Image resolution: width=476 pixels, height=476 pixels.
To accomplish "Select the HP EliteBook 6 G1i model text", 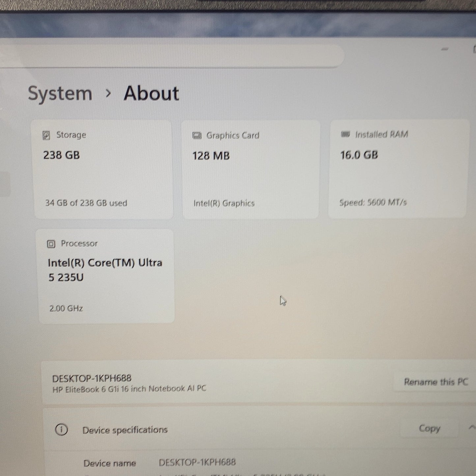I will click(129, 389).
